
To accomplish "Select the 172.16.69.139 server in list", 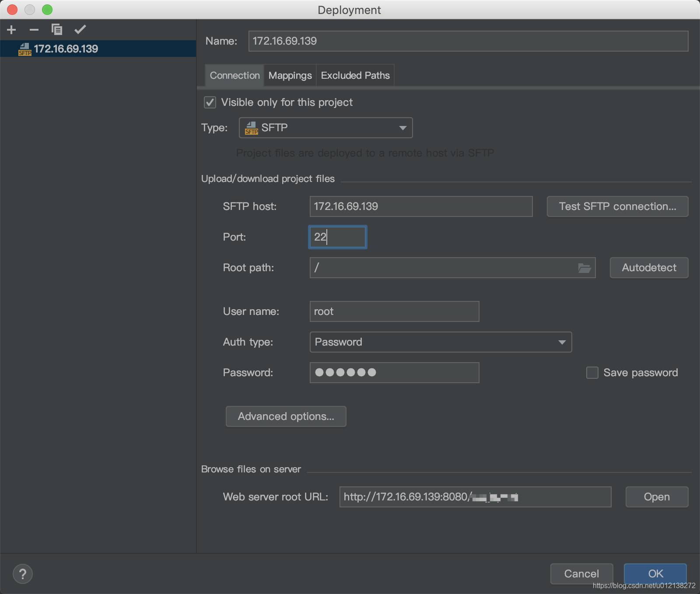I will click(98, 49).
